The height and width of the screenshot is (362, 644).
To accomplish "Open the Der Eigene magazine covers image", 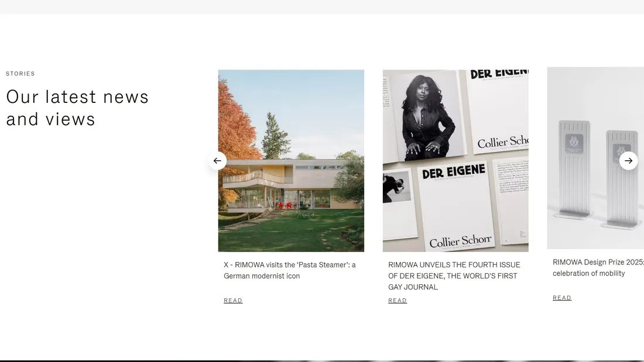I will point(455,160).
